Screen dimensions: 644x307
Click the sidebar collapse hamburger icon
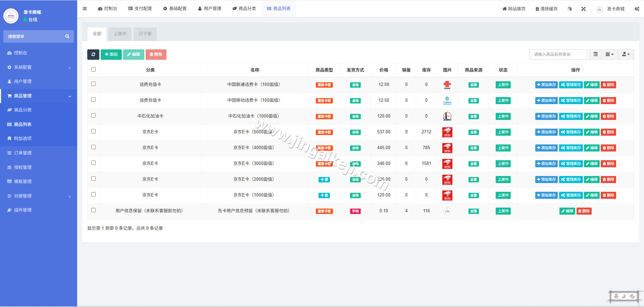pos(85,9)
